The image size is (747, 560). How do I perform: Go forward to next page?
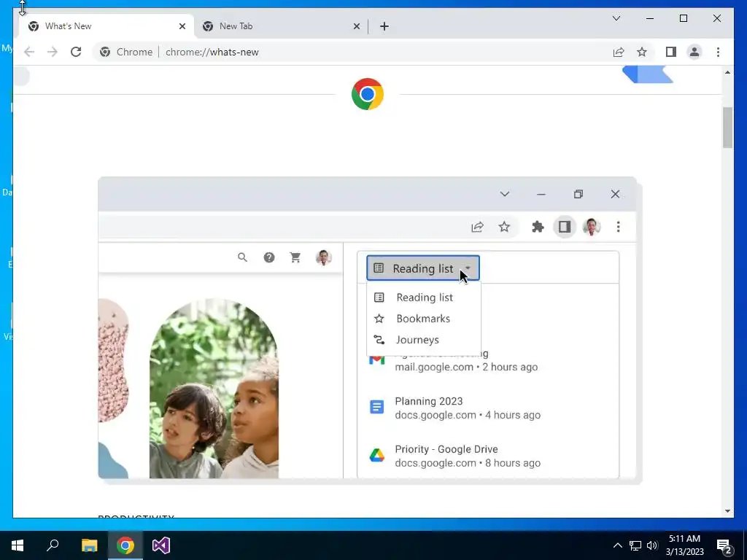point(53,52)
